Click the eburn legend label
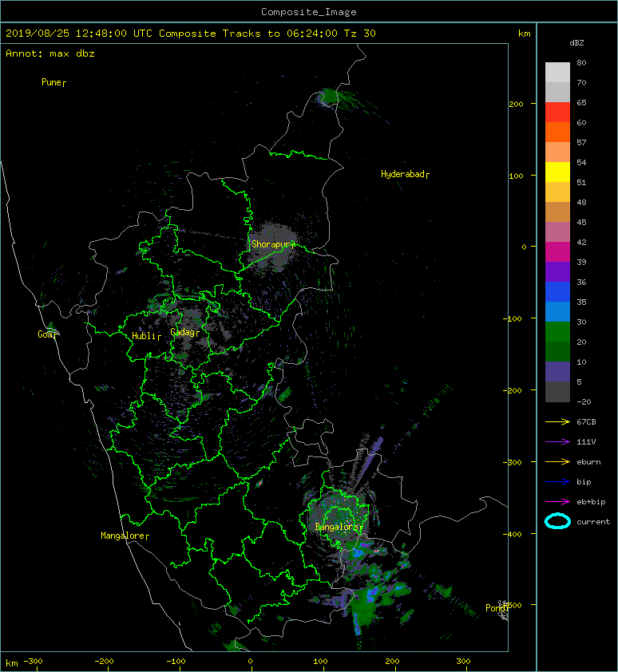Screen dimensions: 618x672 588,462
